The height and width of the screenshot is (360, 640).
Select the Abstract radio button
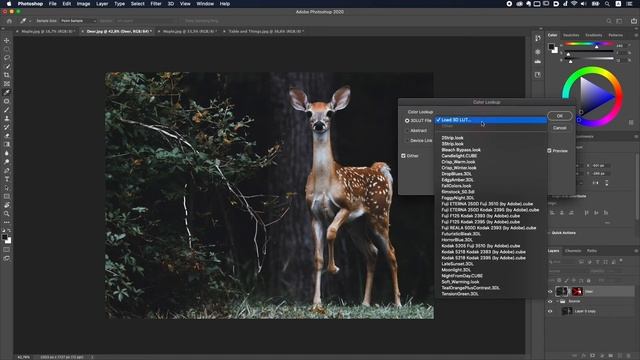(407, 131)
